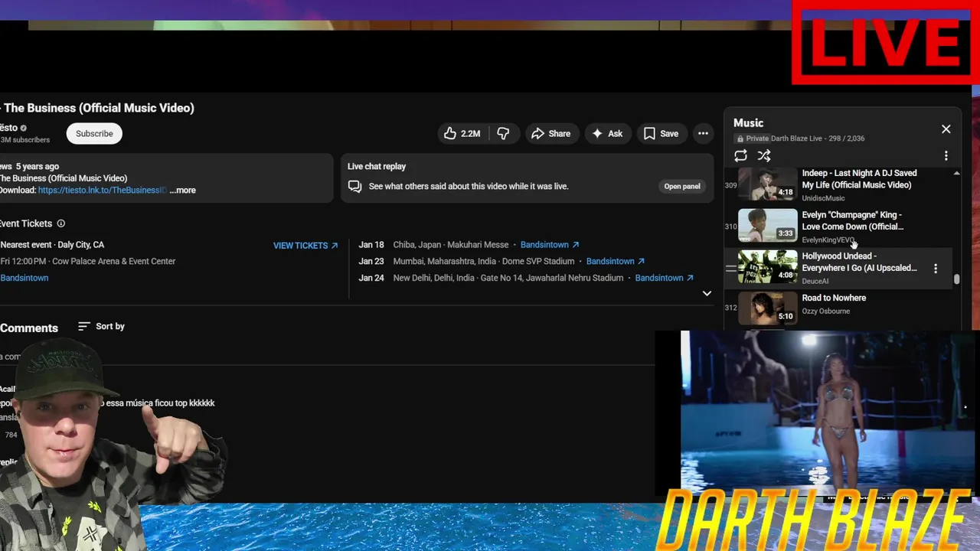Subscribe to the Tiësto channel

94,133
